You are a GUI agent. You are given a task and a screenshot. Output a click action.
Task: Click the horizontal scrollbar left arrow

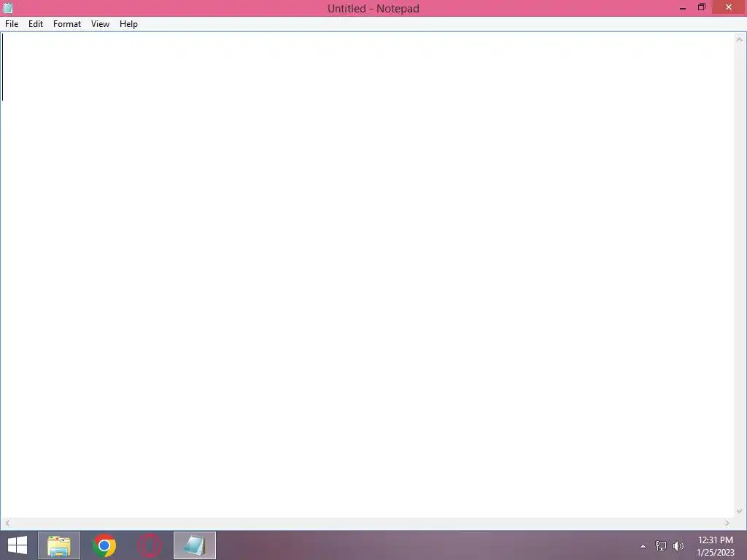point(7,523)
